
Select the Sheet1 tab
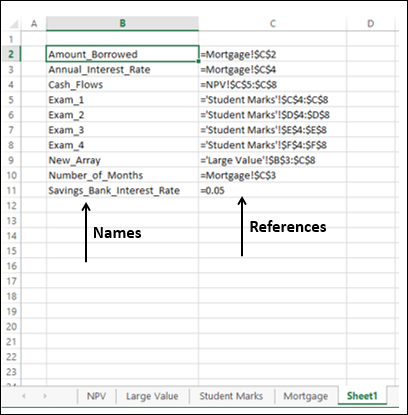(362, 396)
